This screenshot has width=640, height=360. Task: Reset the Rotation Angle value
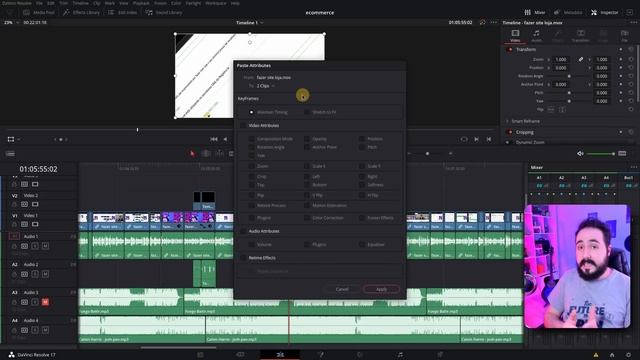631,76
